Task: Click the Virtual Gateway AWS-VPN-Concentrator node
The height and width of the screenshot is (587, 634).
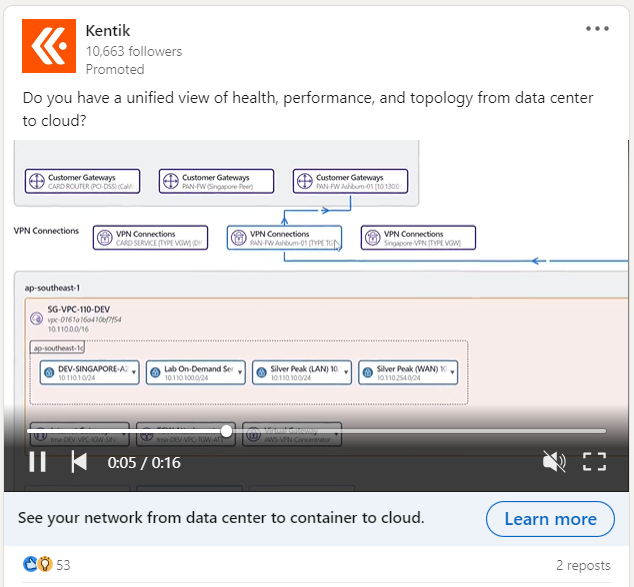Action: (292, 435)
